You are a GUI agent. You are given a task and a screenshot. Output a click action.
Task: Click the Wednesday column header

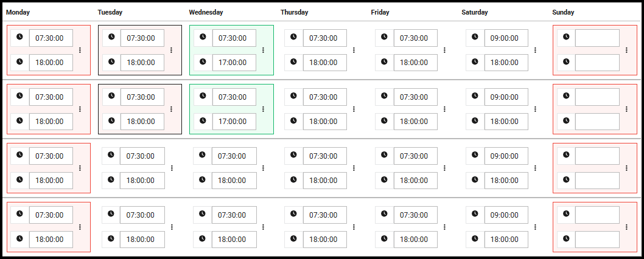[206, 12]
